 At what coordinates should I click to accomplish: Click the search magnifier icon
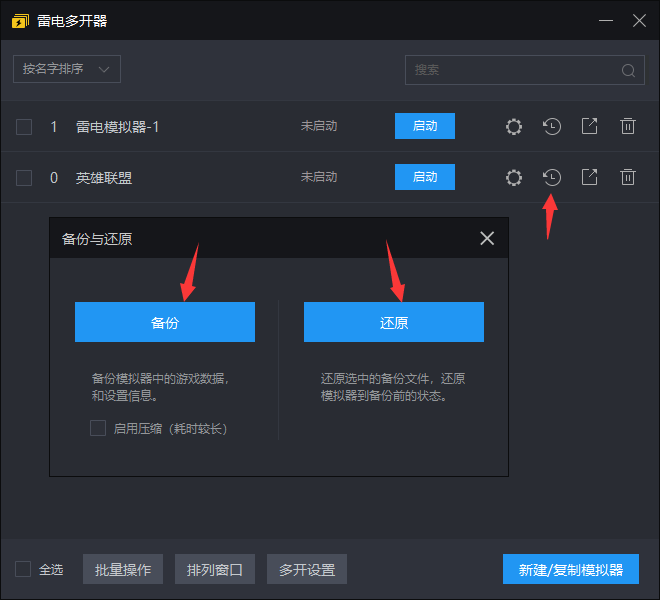pos(628,70)
